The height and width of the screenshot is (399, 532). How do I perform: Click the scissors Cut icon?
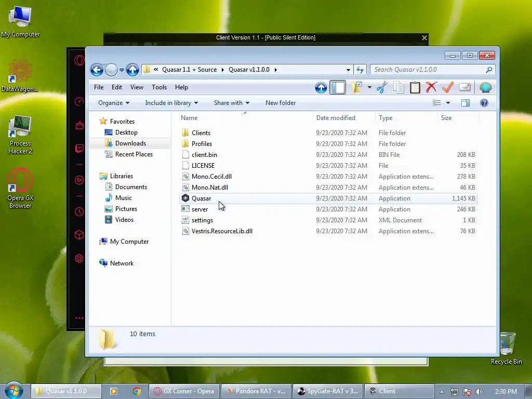(382, 87)
